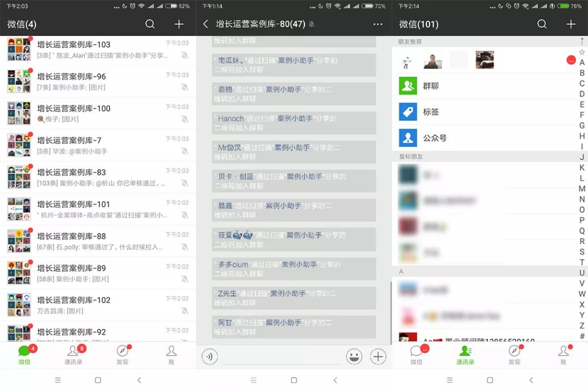Tap the plus attachment icon in chat

(378, 357)
